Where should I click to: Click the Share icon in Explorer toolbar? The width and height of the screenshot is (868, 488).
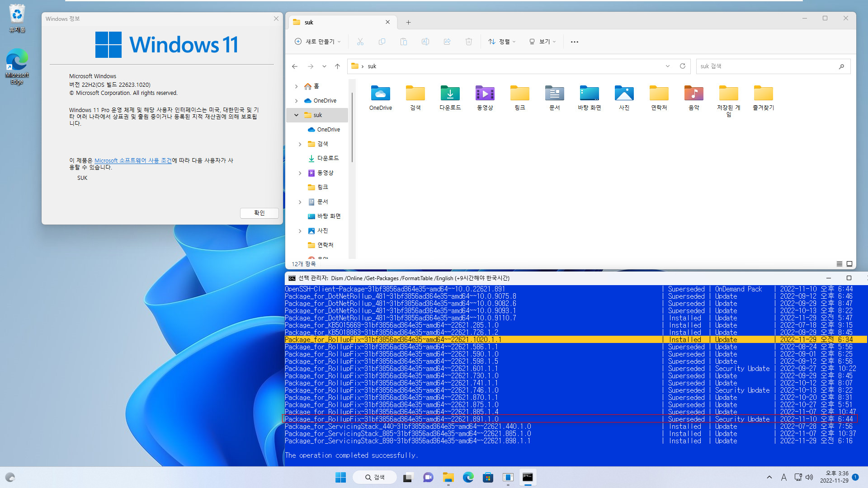tap(447, 42)
